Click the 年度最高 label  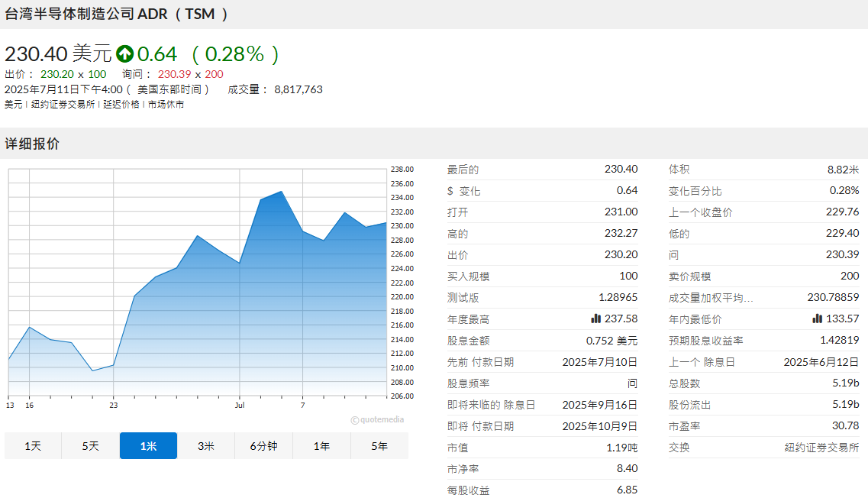pyautogui.click(x=468, y=319)
